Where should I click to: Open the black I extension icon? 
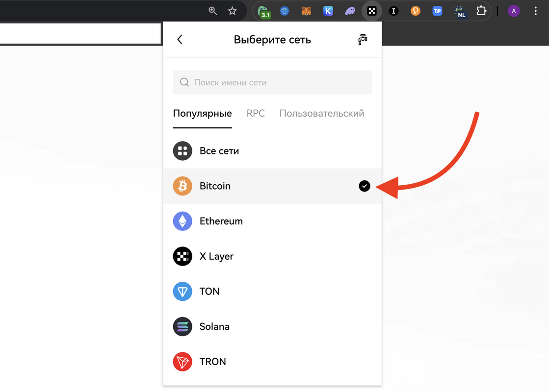click(x=393, y=11)
